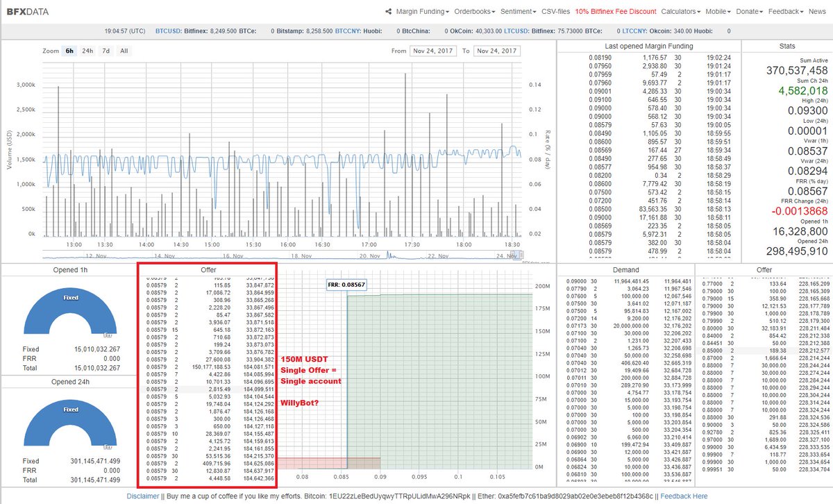Click the From date field
Viewport: 833px width, 504px height.
point(432,51)
